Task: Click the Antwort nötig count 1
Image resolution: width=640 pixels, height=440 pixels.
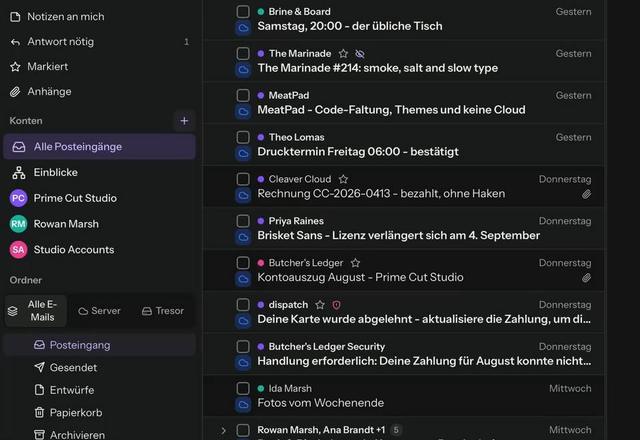Action: pos(187,42)
